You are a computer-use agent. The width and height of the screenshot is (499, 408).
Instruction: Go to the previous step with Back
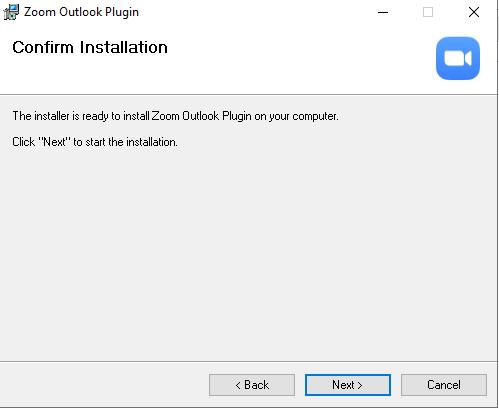[252, 385]
